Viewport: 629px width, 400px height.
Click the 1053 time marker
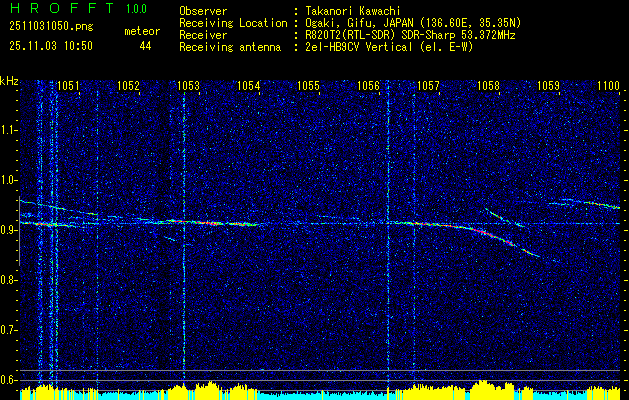pos(188,85)
